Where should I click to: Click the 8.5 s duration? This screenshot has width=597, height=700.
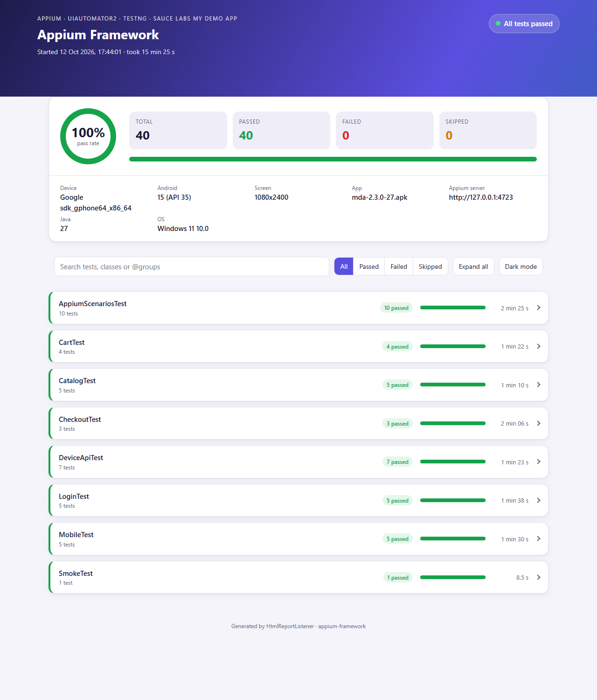tap(522, 577)
